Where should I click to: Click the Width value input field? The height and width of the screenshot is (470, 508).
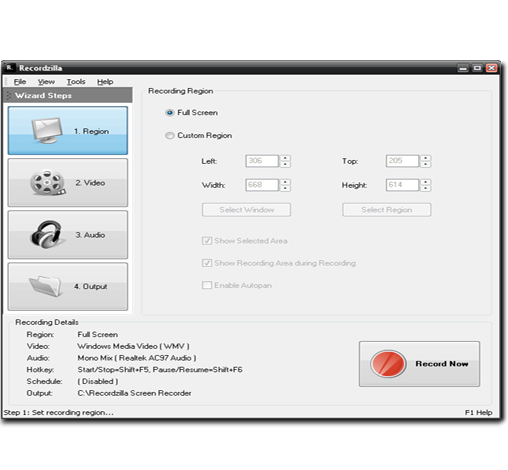[262, 185]
